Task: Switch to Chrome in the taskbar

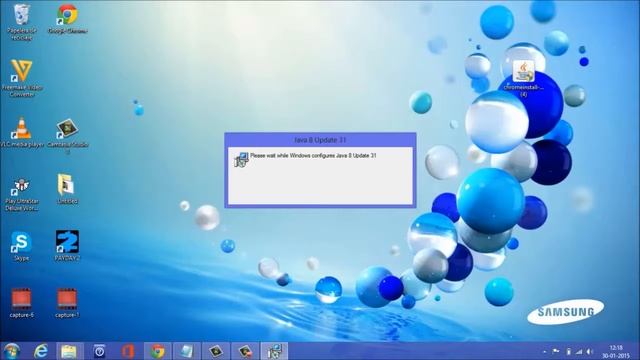Action: tap(158, 351)
